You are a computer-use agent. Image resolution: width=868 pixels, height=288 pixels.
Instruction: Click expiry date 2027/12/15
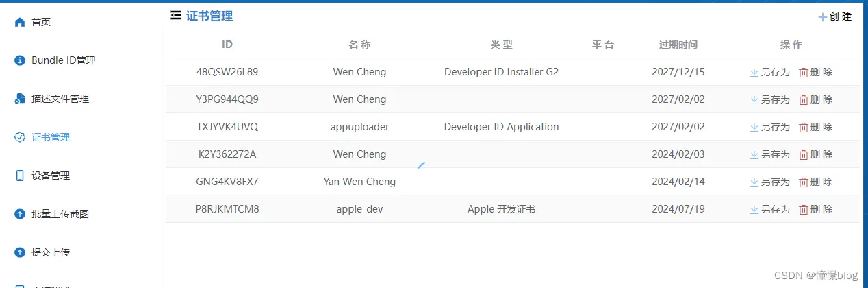[678, 72]
